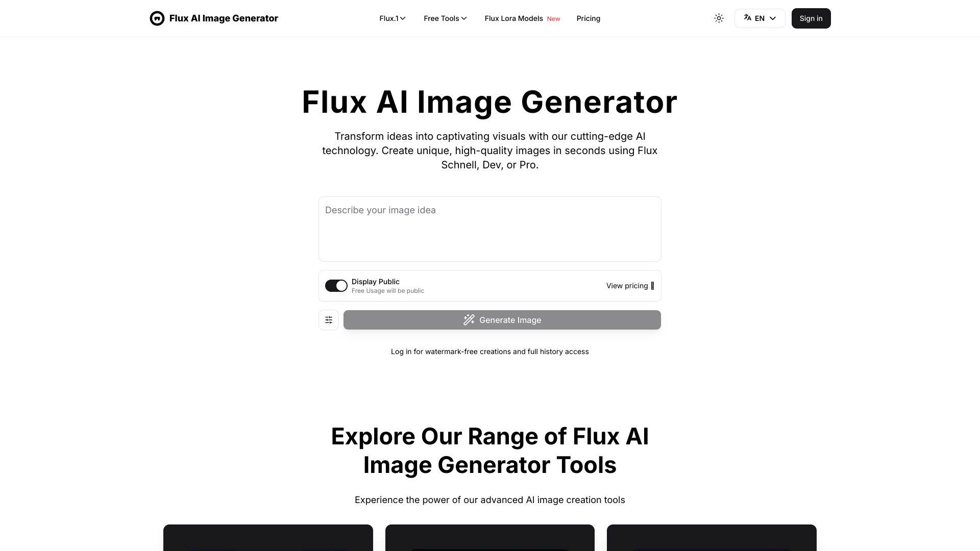Screen dimensions: 980x551
Task: Click the Flux AI logo icon
Action: click(x=157, y=18)
